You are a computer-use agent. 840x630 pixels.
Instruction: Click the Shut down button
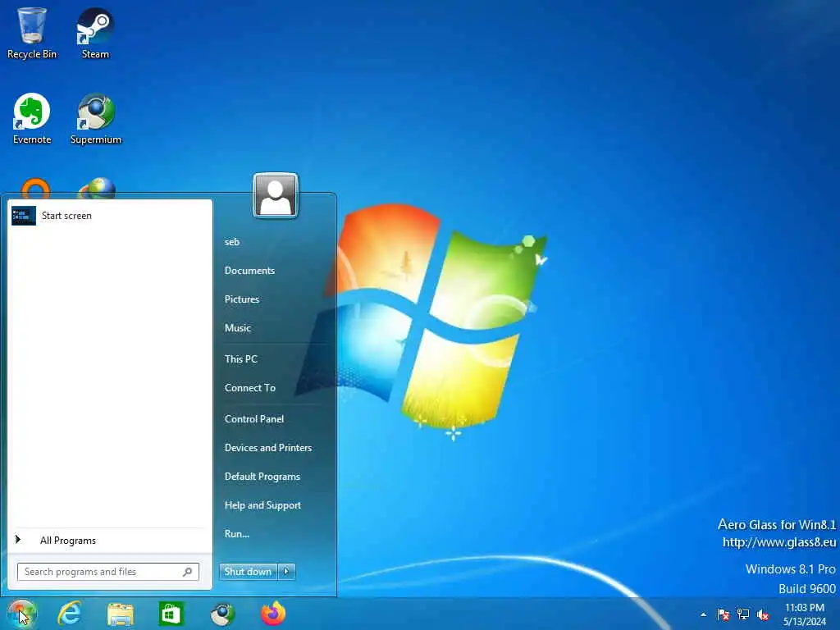pos(249,572)
